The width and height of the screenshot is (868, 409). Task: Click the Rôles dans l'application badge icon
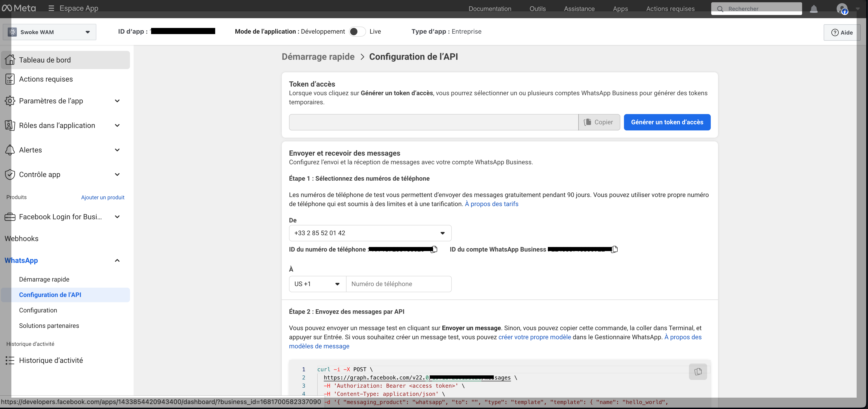point(10,125)
